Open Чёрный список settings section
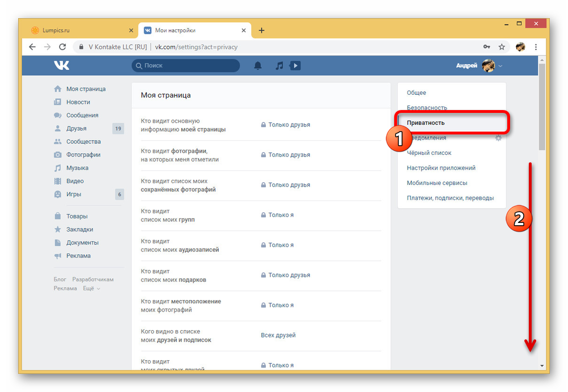Image resolution: width=568 pixels, height=392 pixels. pos(429,153)
